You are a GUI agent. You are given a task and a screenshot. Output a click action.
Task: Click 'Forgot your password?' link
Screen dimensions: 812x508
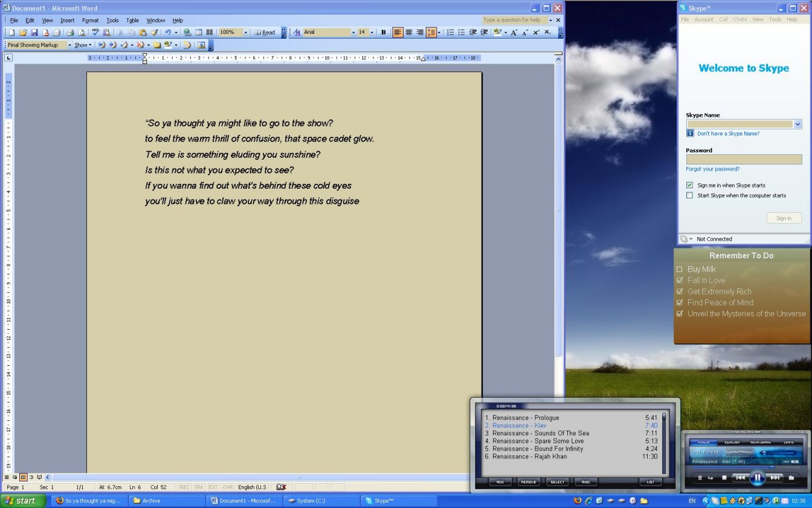point(712,169)
